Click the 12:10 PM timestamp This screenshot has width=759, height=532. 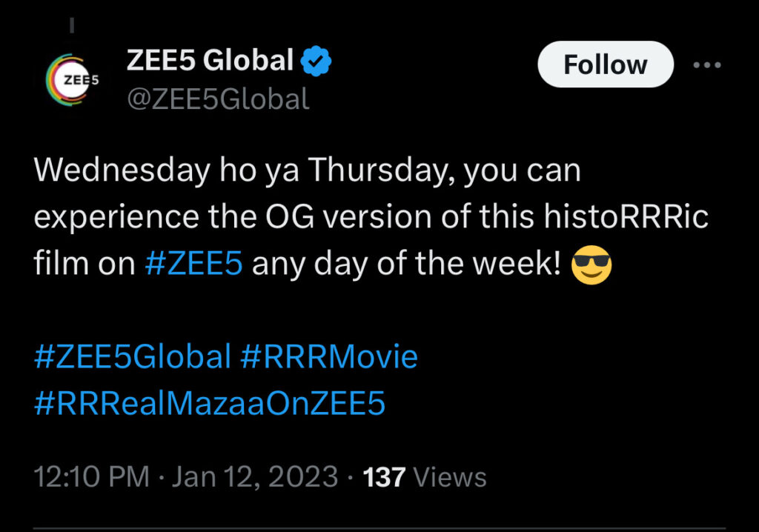[92, 476]
